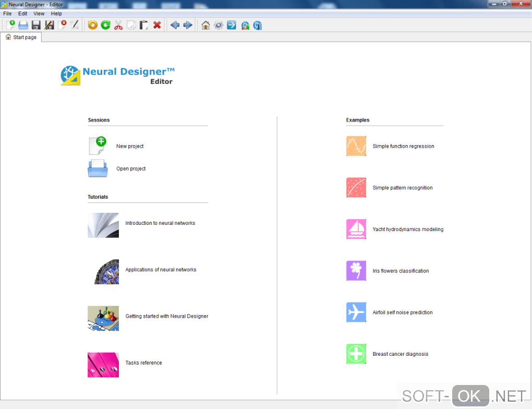Click the Save As floppy-with-pencil icon
Viewport: 532px width, 409px height.
pyautogui.click(x=49, y=25)
